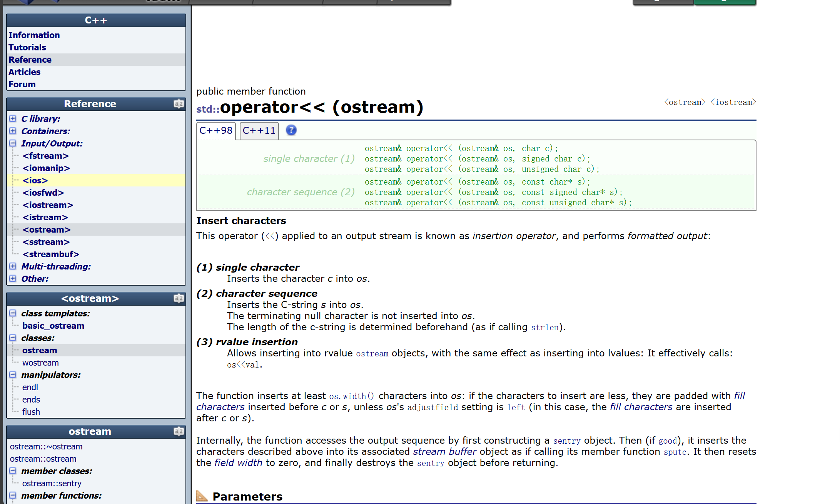The height and width of the screenshot is (504, 840).
Task: Collapse the class templates group
Action: click(13, 313)
